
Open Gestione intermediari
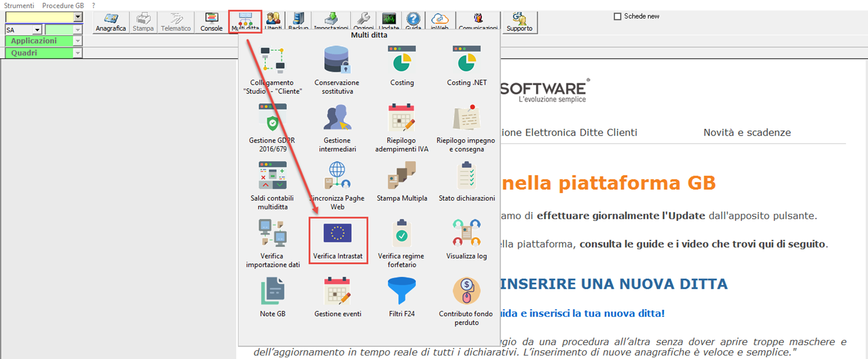337,128
